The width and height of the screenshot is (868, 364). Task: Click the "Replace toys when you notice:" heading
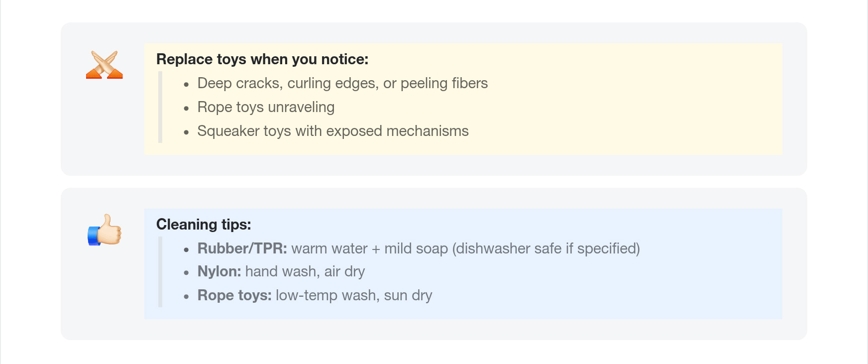[262, 59]
